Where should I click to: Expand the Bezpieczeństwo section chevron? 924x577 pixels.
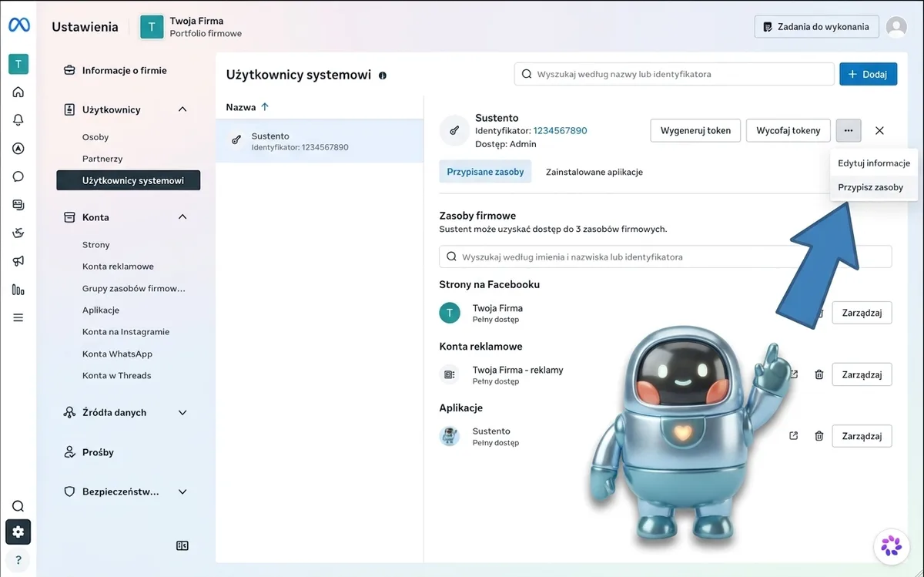coord(182,491)
